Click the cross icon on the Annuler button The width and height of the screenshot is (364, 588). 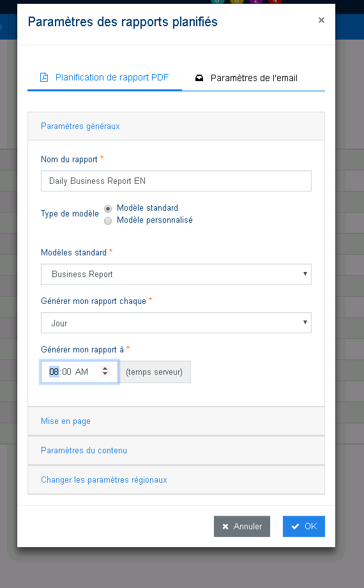pyautogui.click(x=225, y=527)
